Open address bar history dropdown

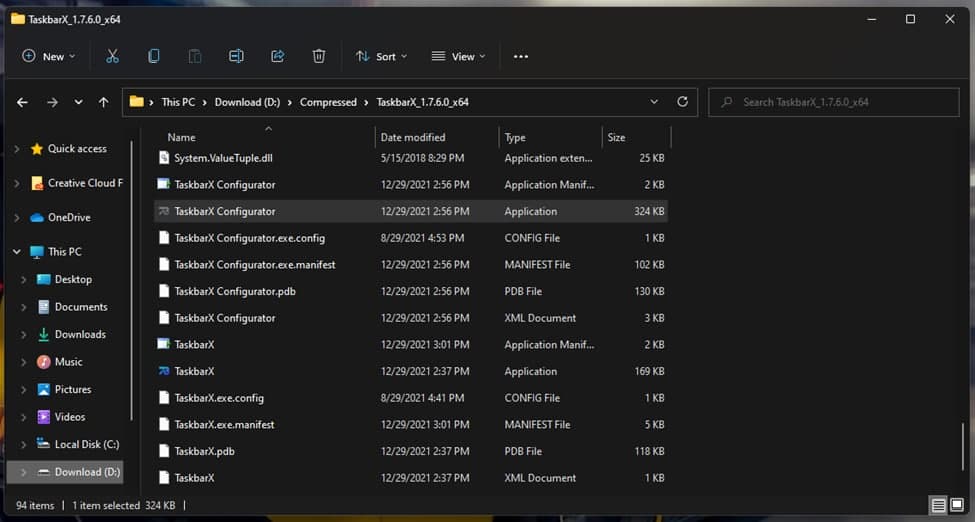(654, 101)
